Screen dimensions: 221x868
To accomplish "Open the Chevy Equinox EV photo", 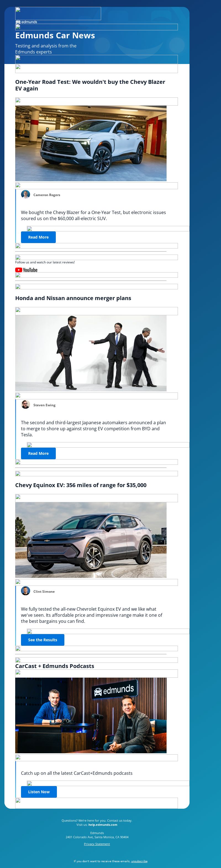I will (91, 540).
